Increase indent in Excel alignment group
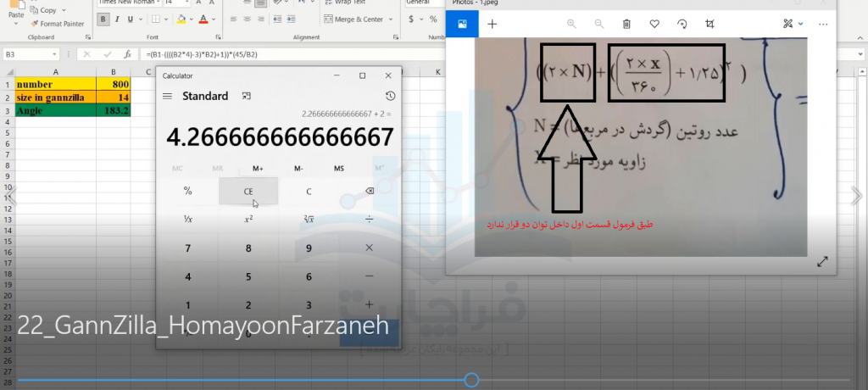 pos(291,19)
